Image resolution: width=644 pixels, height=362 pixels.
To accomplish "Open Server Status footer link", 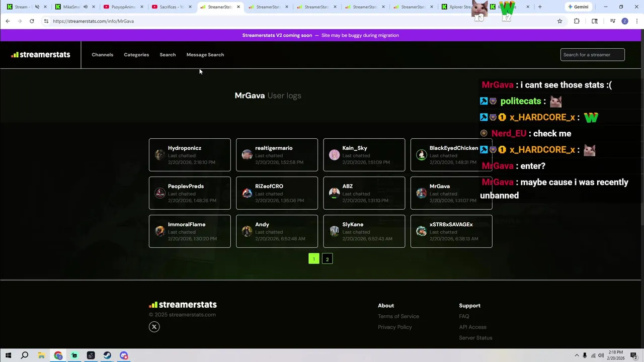I will (x=475, y=338).
